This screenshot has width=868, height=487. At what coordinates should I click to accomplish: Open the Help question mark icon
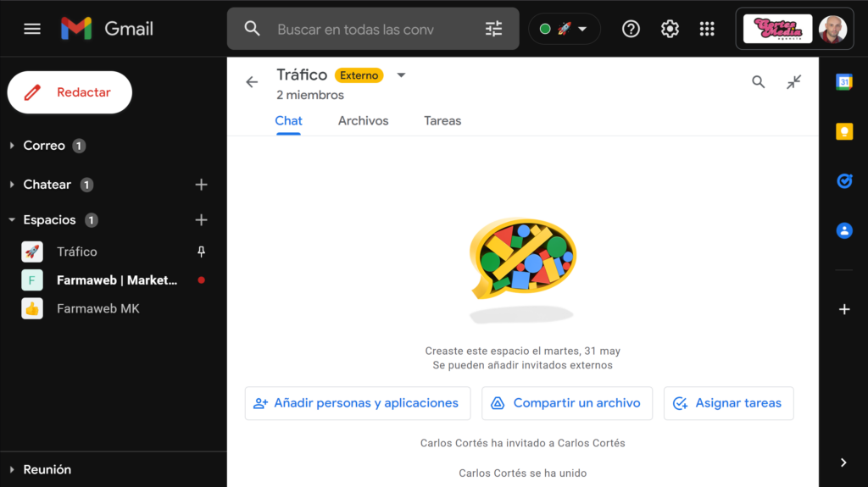click(x=631, y=29)
